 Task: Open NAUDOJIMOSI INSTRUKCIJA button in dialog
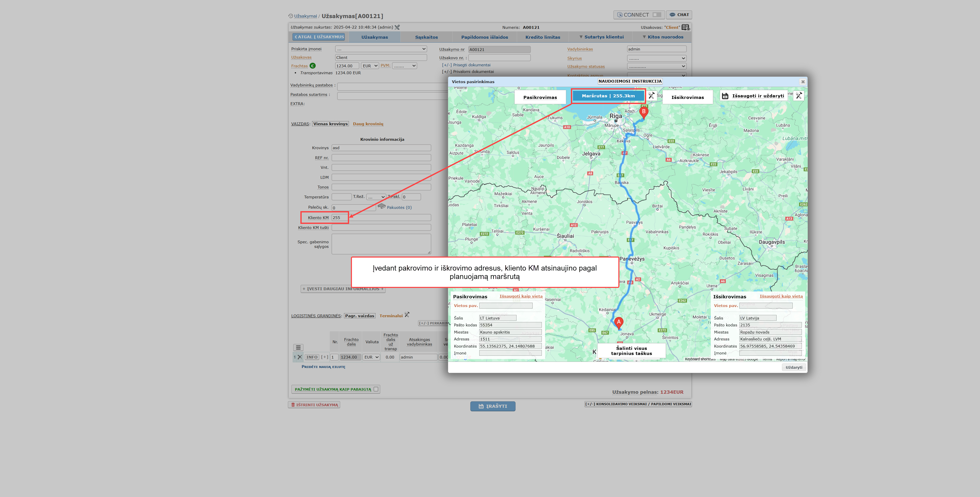click(x=630, y=81)
